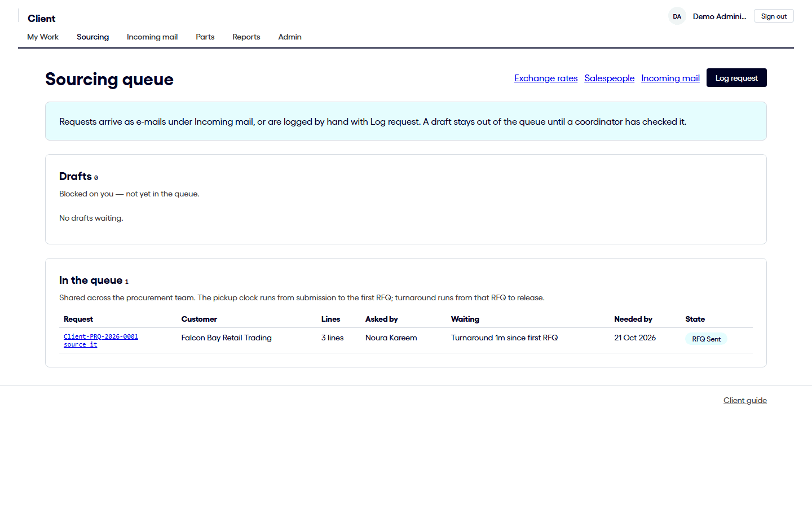This screenshot has width=812, height=508.
Task: Select the Falcon Bay Retail Trading cell
Action: point(226,338)
